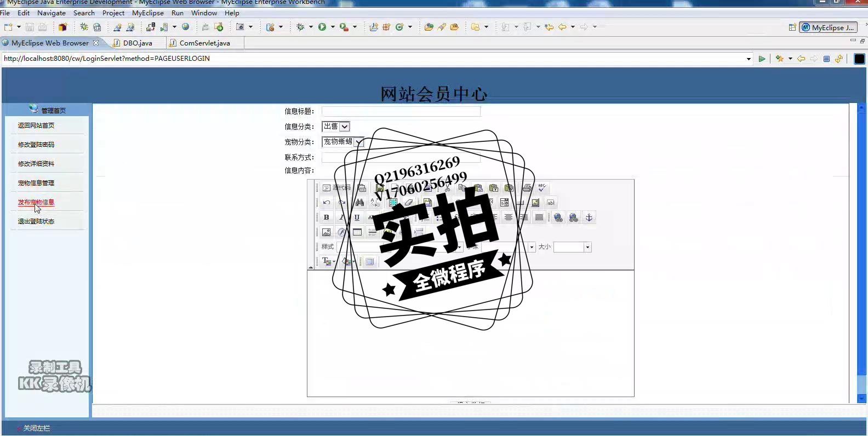Image resolution: width=868 pixels, height=436 pixels.
Task: Click the editor's Source code (源代码) button
Action: [x=336, y=188]
